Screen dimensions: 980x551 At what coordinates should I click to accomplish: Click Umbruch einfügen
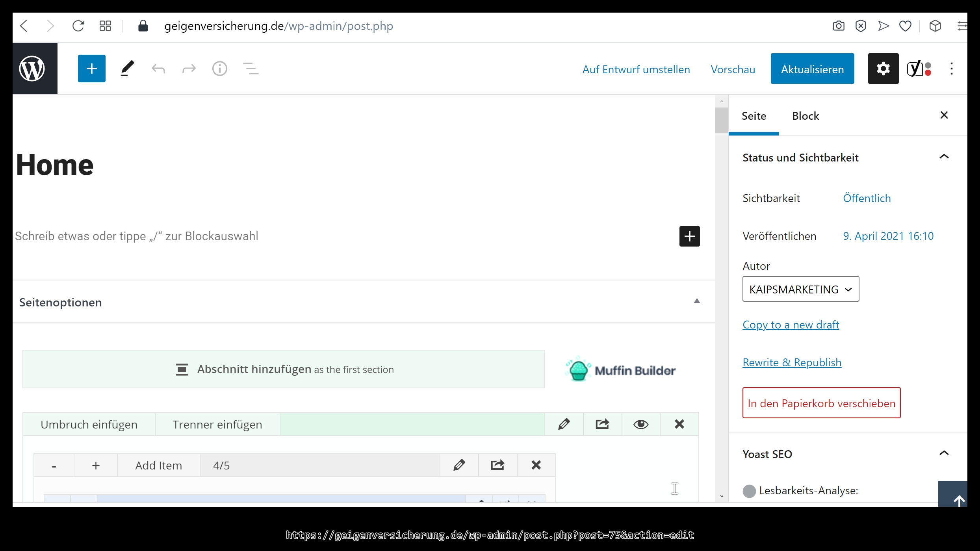click(x=89, y=425)
